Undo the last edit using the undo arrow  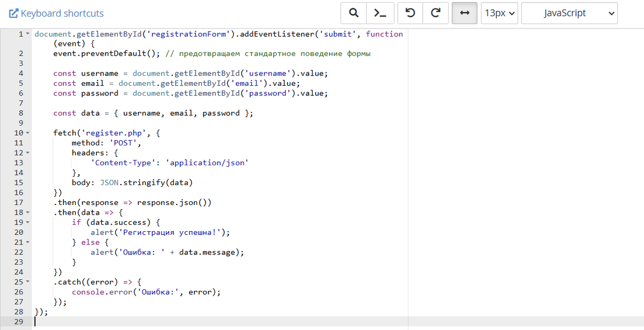pyautogui.click(x=411, y=13)
